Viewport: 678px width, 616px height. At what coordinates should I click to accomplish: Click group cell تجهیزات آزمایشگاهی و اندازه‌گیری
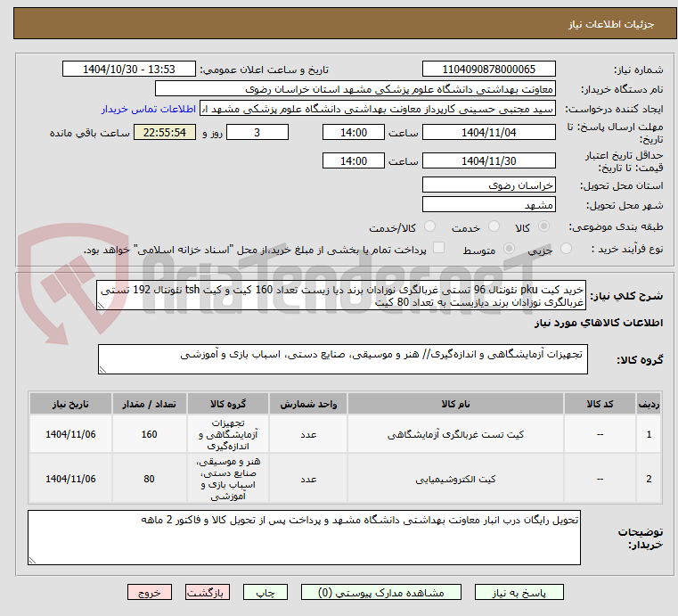pos(228,434)
